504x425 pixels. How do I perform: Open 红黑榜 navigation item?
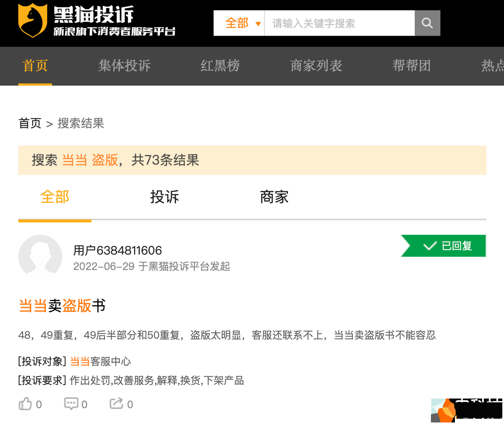pos(220,66)
